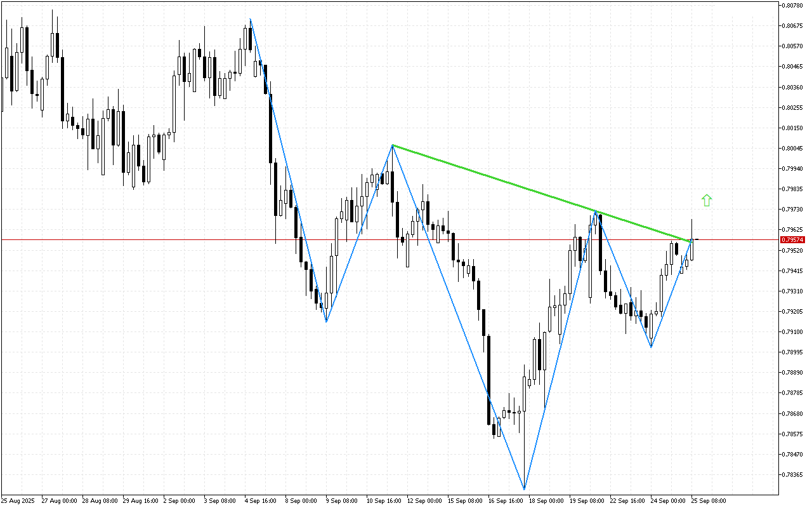Viewport: 812px width, 508px height.
Task: Click the zigzag's lowest point near 17 Sep
Action: click(x=523, y=488)
